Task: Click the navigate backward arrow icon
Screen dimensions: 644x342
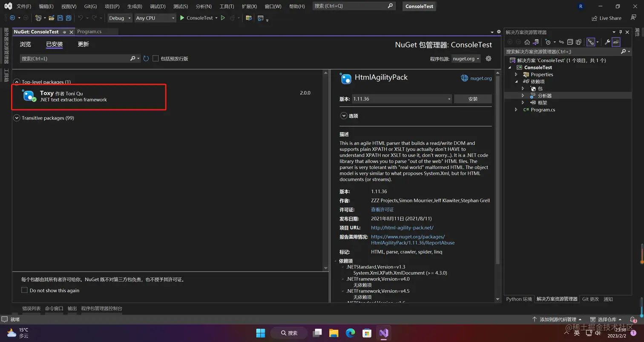Action: [12, 18]
